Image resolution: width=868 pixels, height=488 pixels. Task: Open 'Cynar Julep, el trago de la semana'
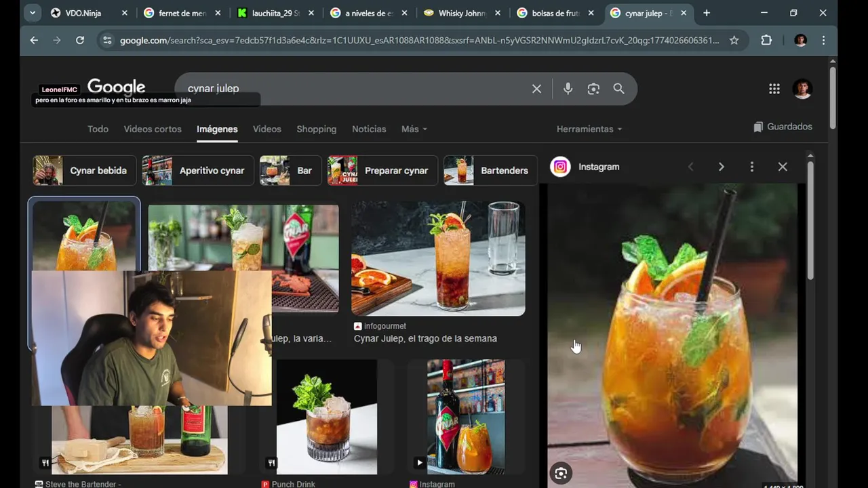(x=425, y=338)
